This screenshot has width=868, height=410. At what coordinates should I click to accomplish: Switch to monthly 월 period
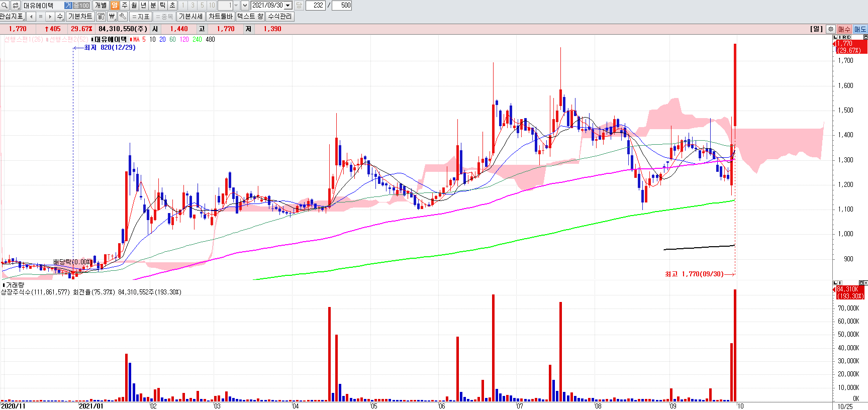(x=134, y=5)
